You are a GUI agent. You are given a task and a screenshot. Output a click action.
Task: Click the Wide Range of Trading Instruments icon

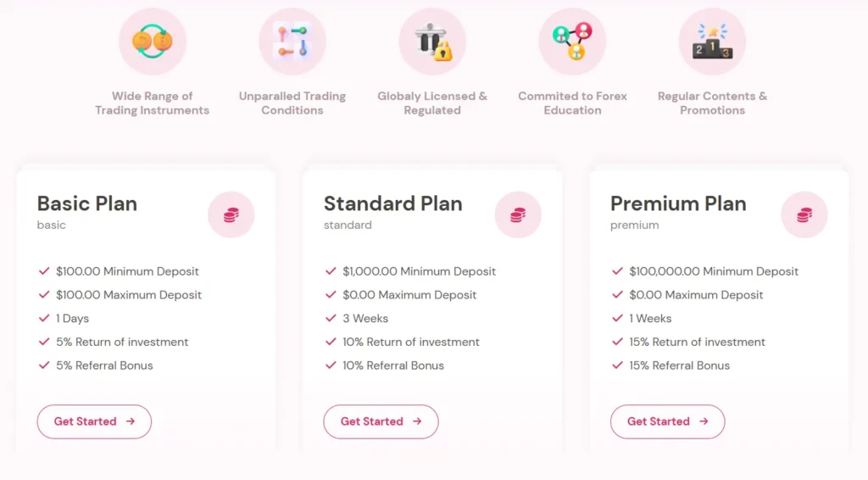click(153, 41)
